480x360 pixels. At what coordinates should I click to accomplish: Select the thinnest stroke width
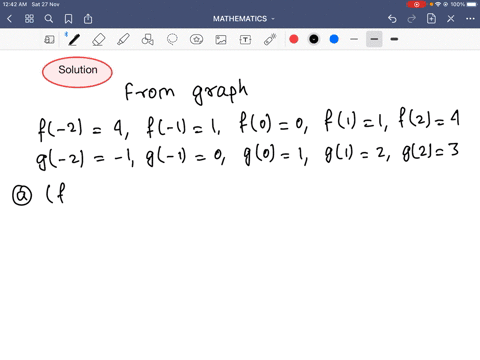(354, 39)
